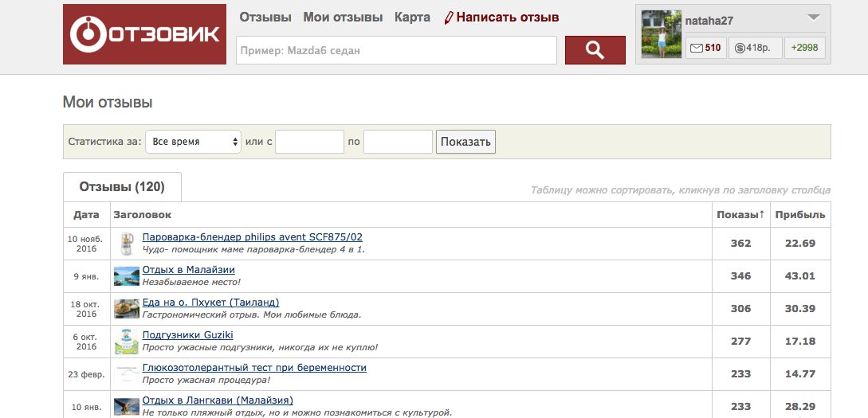This screenshot has height=418, width=868.
Task: Click the date cell 10 нояб. 2016
Action: 86,244
